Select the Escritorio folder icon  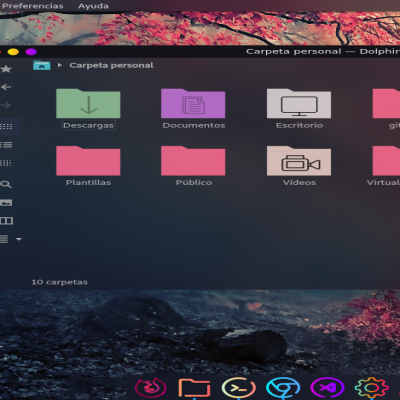point(299,103)
